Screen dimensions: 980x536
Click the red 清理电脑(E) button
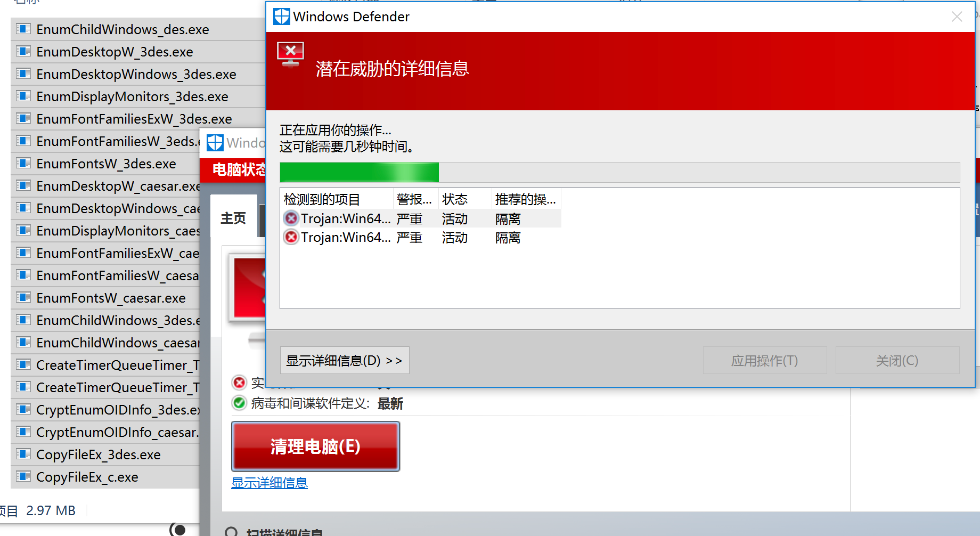(315, 446)
